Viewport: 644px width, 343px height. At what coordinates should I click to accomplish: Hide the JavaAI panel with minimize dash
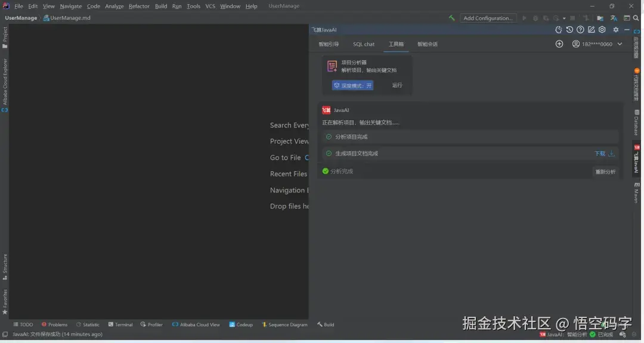[627, 30]
